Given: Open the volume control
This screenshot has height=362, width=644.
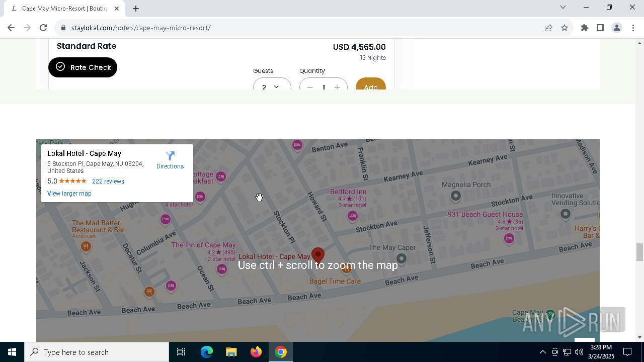Looking at the screenshot, I should click(x=579, y=352).
